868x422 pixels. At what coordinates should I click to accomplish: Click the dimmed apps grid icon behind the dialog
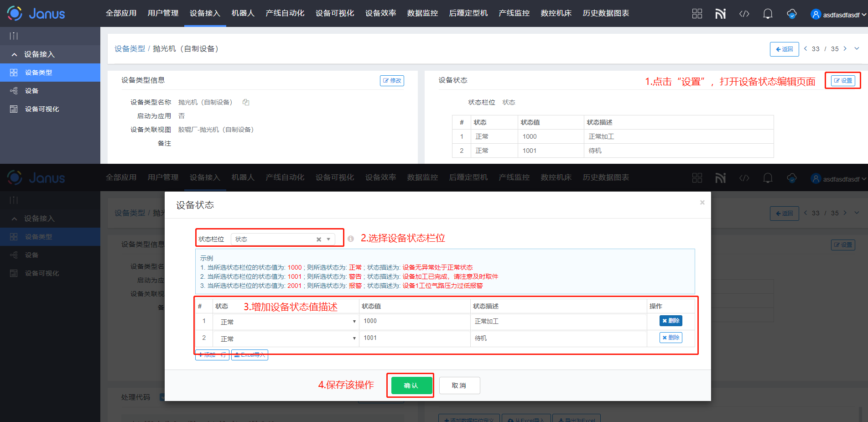coord(697,178)
